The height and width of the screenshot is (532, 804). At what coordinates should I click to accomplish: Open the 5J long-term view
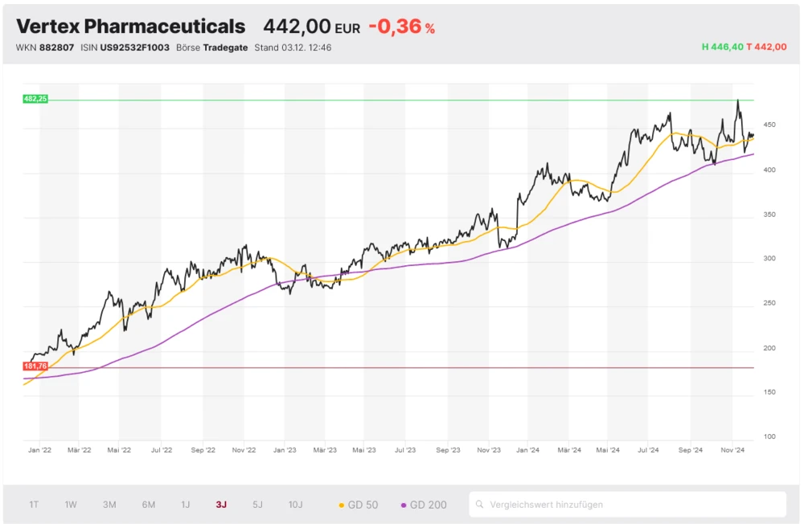point(257,505)
